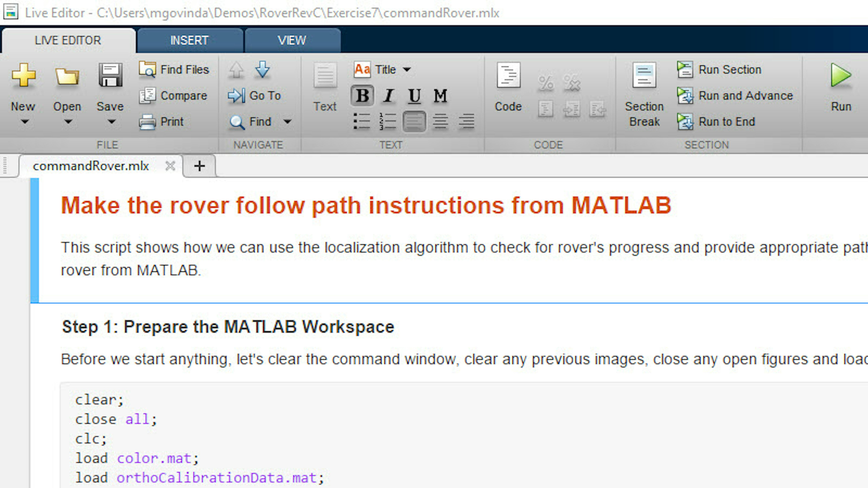
Task: Click the 'clc;' code line
Action: tap(91, 439)
